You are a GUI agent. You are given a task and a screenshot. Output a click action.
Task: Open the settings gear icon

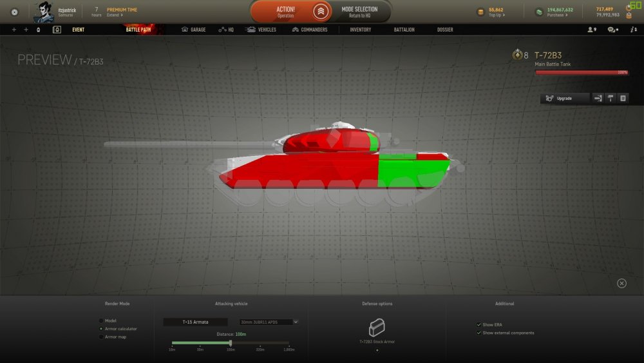14,12
